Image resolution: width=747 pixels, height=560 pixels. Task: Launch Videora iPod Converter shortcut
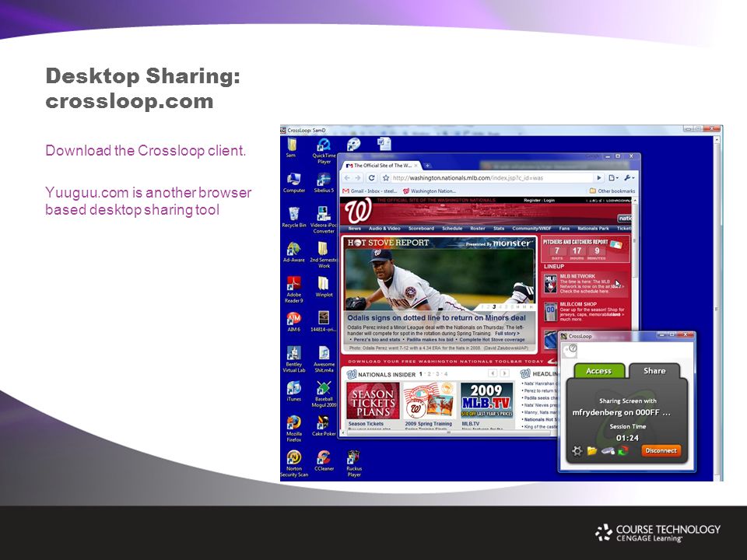click(324, 220)
